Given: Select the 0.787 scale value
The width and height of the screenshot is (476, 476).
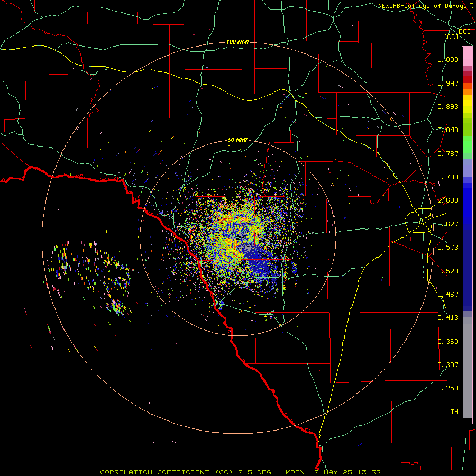Looking at the screenshot, I should pyautogui.click(x=448, y=153).
